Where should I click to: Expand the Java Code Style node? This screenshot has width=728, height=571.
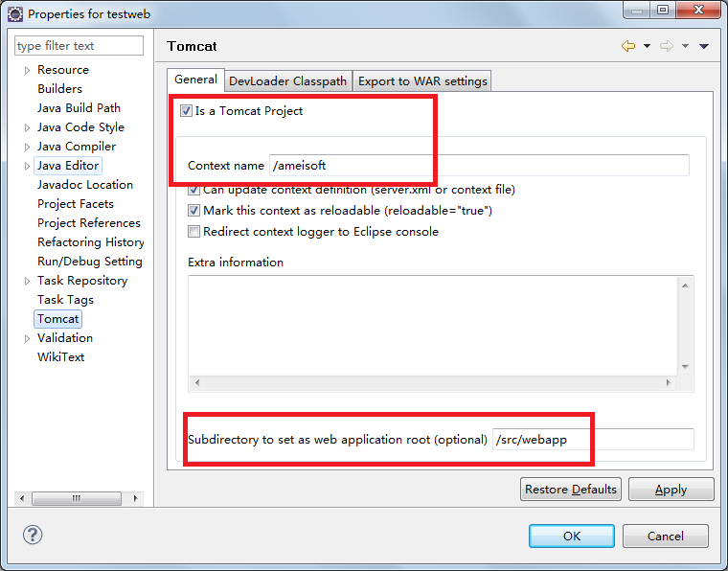coord(27,127)
